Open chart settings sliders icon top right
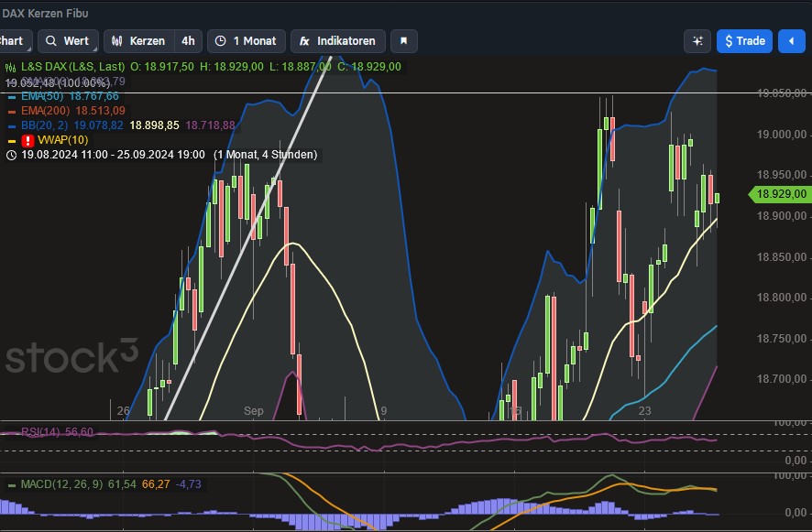Screen dimensions: 812x532 coord(697,40)
